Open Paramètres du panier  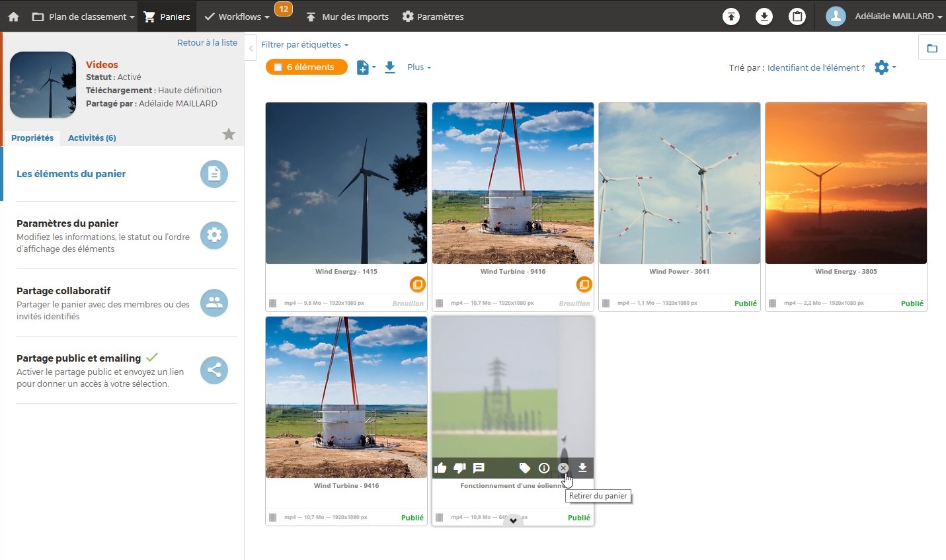[x=67, y=223]
